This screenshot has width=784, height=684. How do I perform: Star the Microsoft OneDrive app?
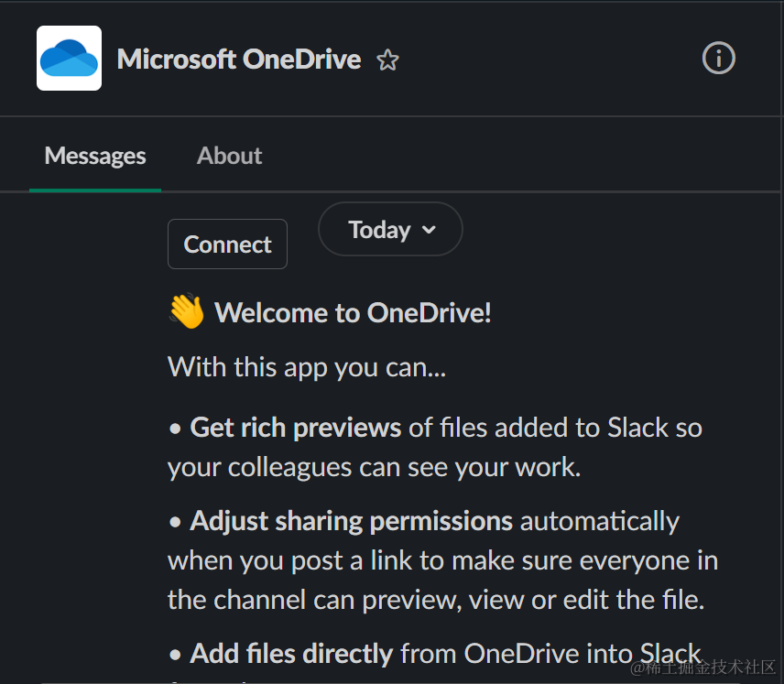(387, 60)
